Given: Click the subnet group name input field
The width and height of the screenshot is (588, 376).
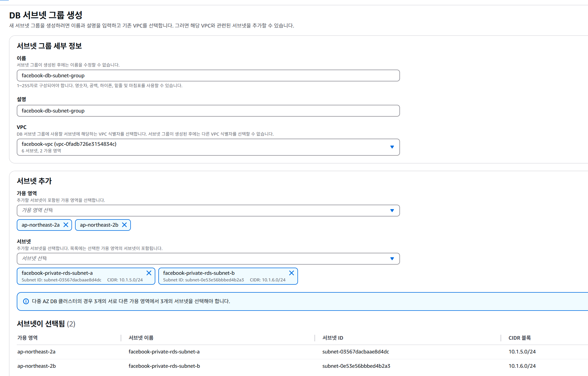Looking at the screenshot, I should [x=208, y=75].
